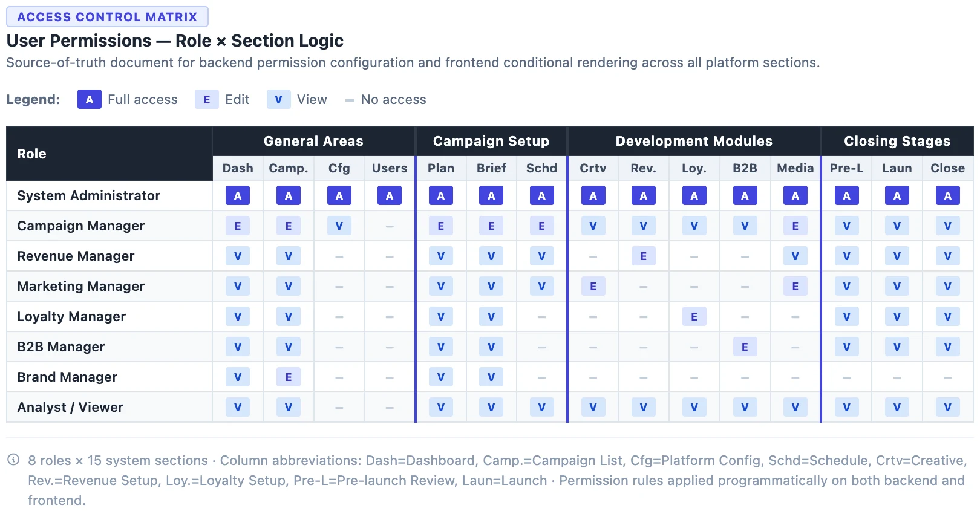Select the ACCESS CONTROL MATRIX badge
Screen dimensions: 980x511
click(107, 17)
